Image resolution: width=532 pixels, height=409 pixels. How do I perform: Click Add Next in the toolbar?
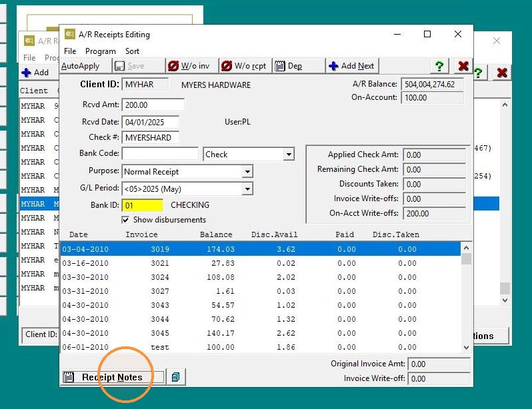coord(352,66)
